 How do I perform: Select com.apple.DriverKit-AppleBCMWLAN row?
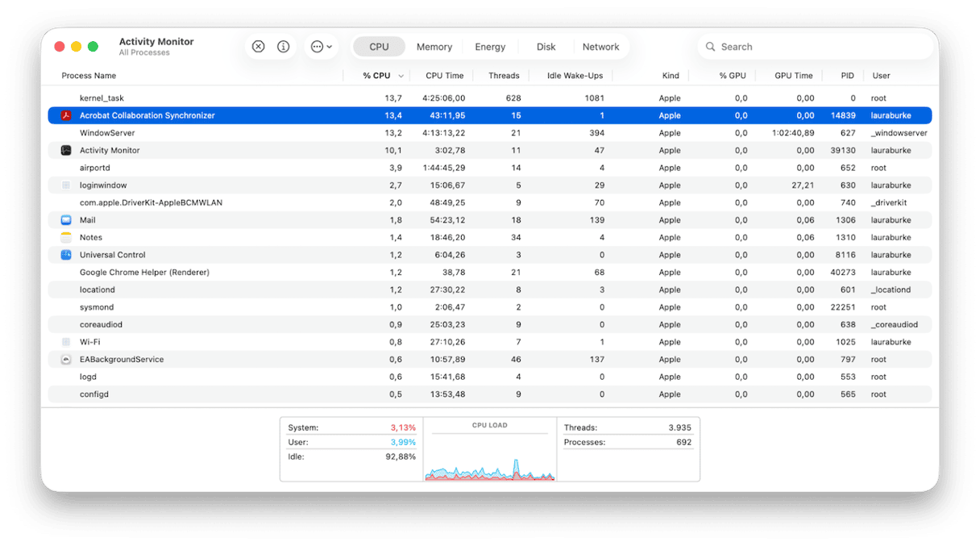pyautogui.click(x=490, y=202)
